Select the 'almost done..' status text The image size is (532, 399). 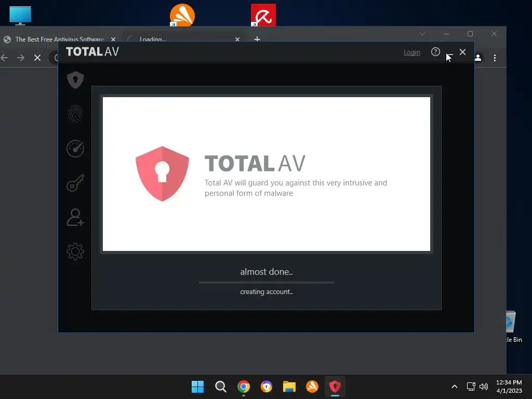[267, 272]
